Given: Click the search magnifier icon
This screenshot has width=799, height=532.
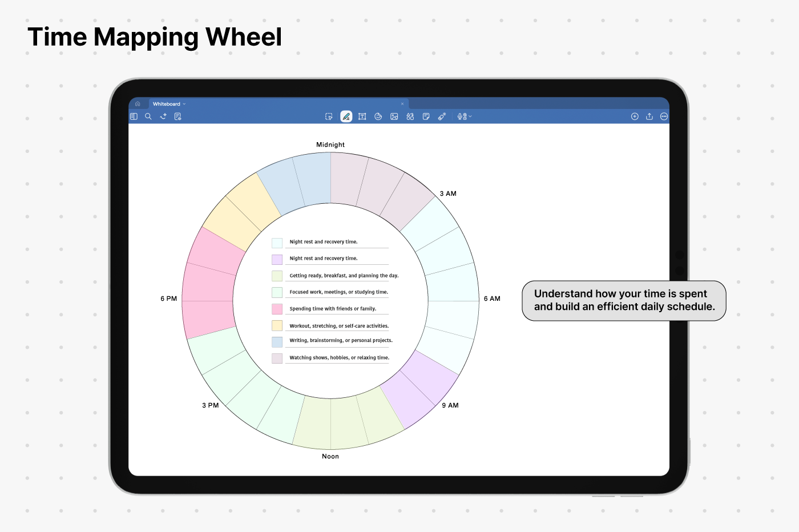Looking at the screenshot, I should pos(148,116).
